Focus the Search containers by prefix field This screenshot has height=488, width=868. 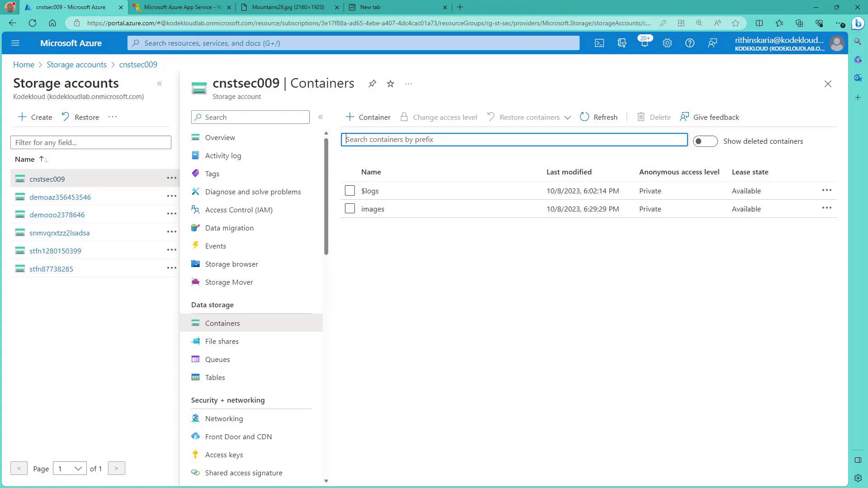(x=514, y=140)
